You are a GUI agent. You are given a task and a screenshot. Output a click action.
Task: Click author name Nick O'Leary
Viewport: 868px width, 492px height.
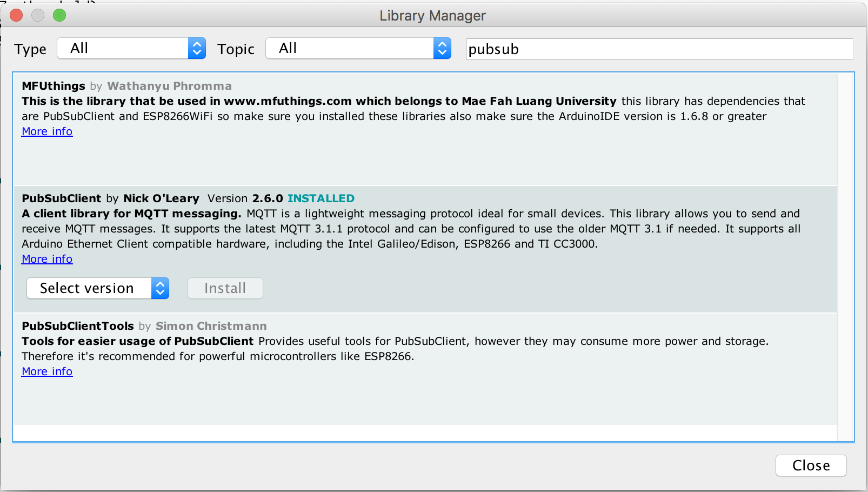coord(161,198)
